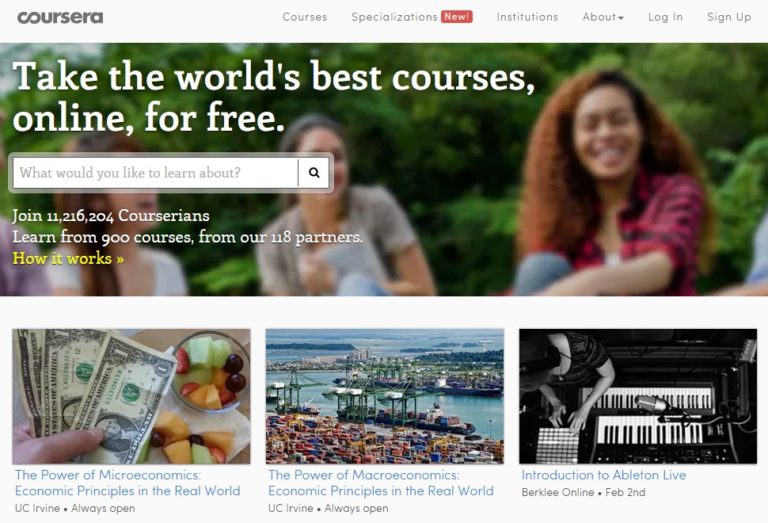Click the small caret beside About
The width and height of the screenshot is (768, 523).
[x=621, y=18]
